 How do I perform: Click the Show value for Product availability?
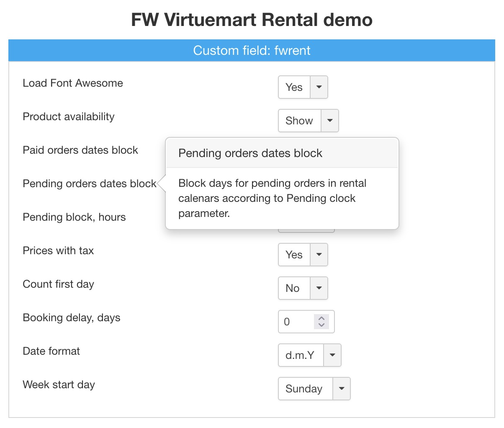[x=299, y=121]
